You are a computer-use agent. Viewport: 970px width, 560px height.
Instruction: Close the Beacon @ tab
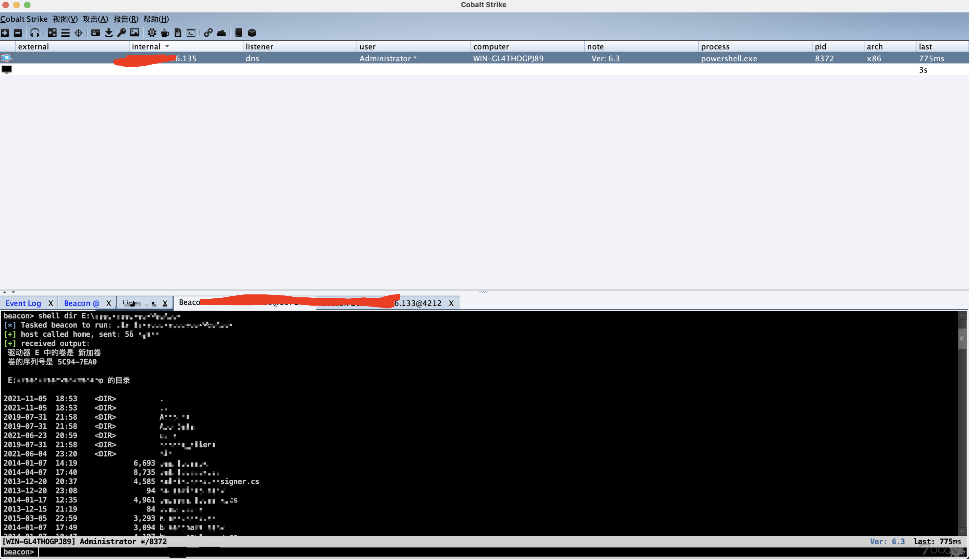(109, 303)
